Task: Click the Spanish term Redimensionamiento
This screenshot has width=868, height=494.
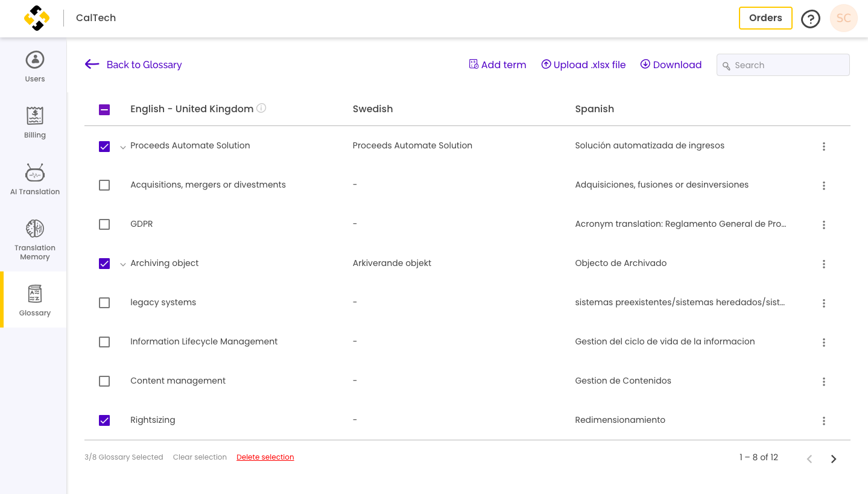Action: click(x=620, y=420)
